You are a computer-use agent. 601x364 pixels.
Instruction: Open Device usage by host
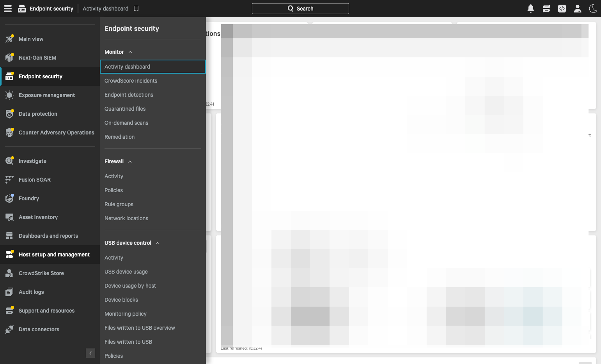[x=130, y=286]
